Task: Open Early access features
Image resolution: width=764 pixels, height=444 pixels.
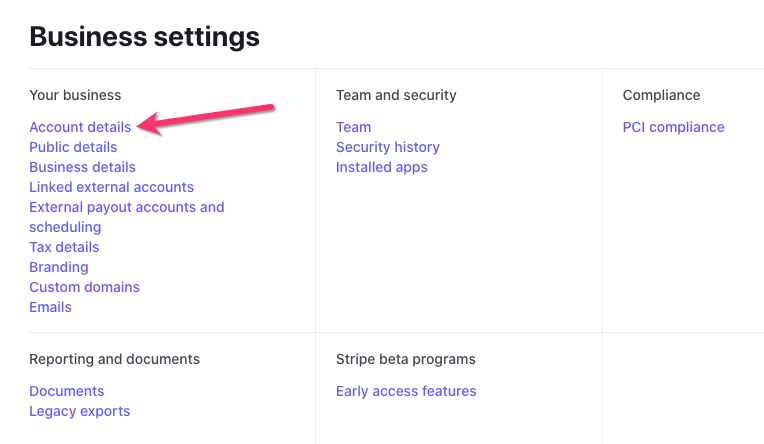Action: point(406,391)
